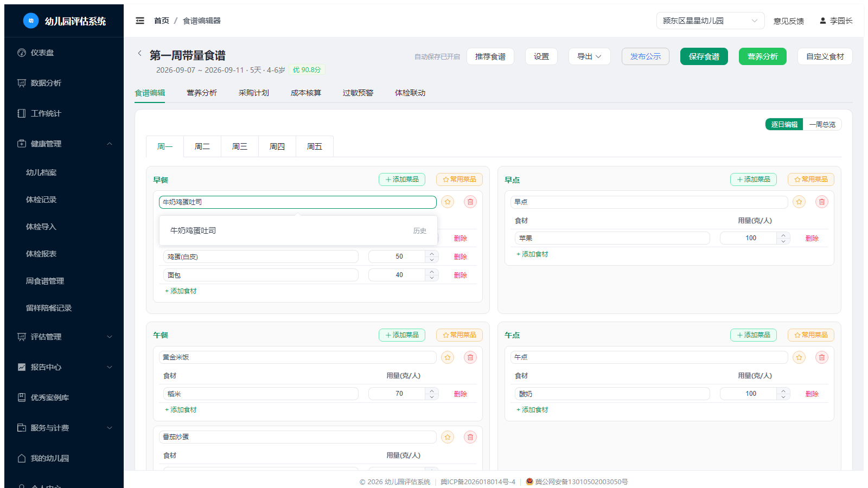Image resolution: width=868 pixels, height=488 pixels.
Task: Delete the 番茄炒蛋 dish trash icon
Action: click(470, 437)
